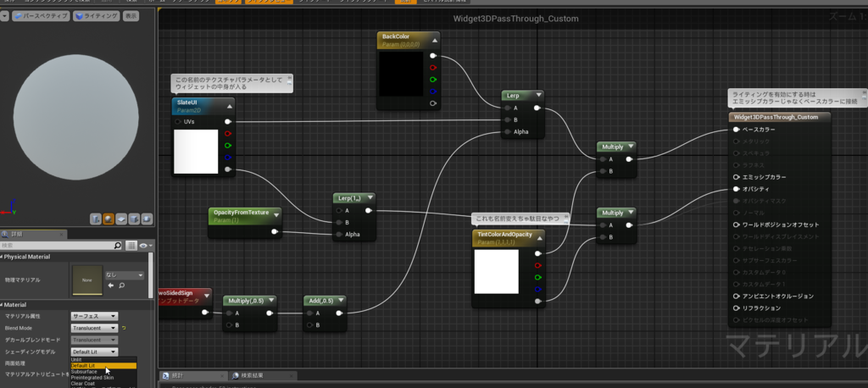Collapse the TintColorAndOpacity node preview arrow
868x388 pixels.
[540, 237]
